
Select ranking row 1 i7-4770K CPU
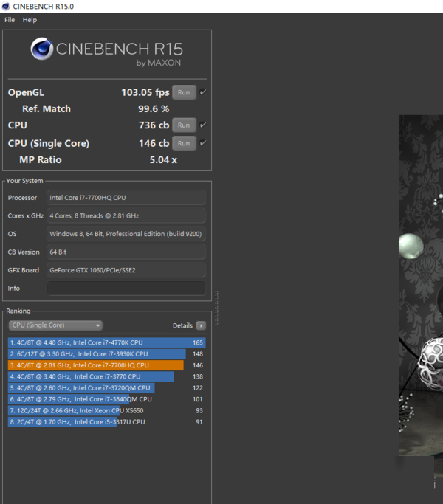[107, 342]
